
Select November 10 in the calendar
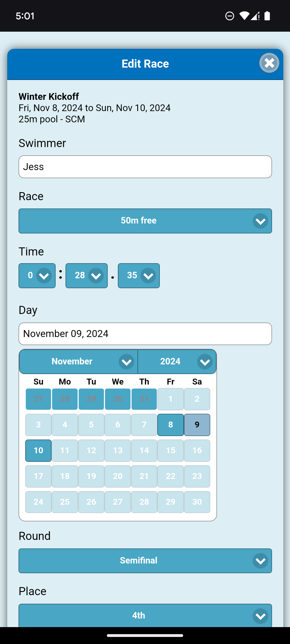pyautogui.click(x=38, y=451)
